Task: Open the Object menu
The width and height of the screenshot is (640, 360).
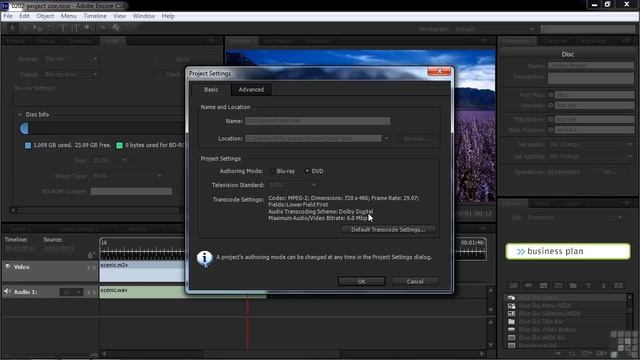Action: coord(45,16)
